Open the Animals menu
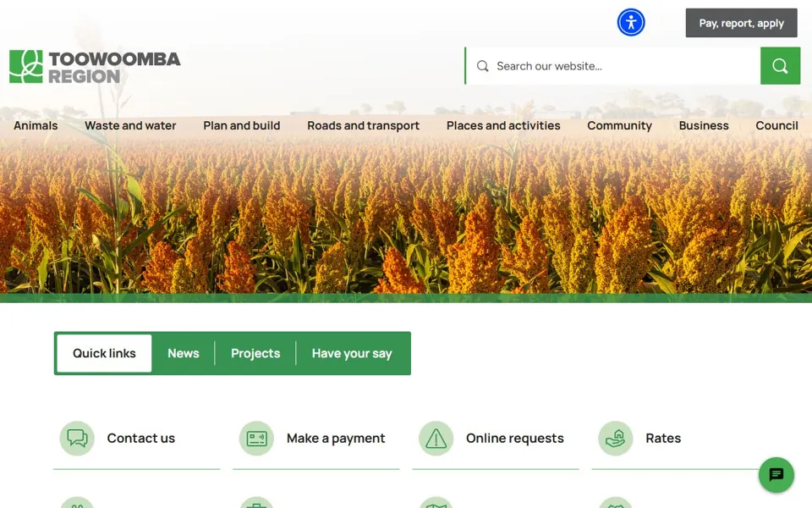812x508 pixels. 36,125
